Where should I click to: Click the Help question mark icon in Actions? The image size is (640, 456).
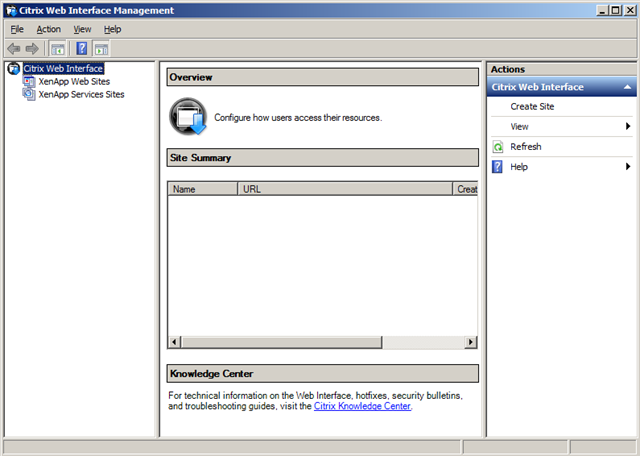tap(497, 167)
